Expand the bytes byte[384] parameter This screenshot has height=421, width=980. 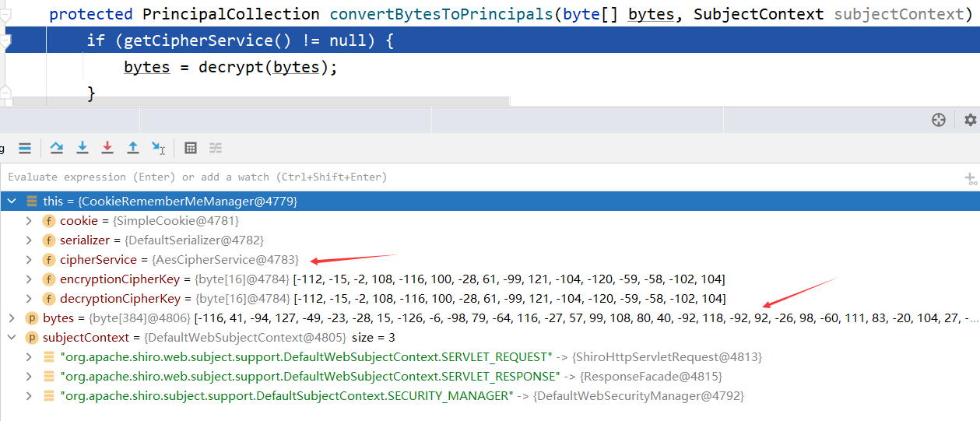pos(11,318)
